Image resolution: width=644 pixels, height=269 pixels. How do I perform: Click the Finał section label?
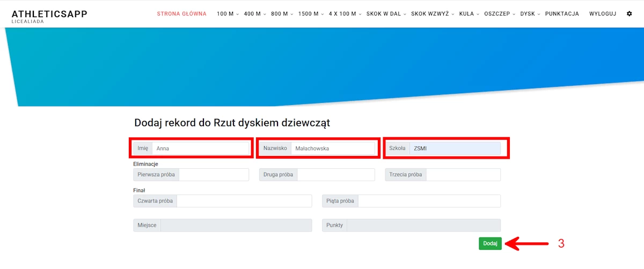(x=139, y=190)
